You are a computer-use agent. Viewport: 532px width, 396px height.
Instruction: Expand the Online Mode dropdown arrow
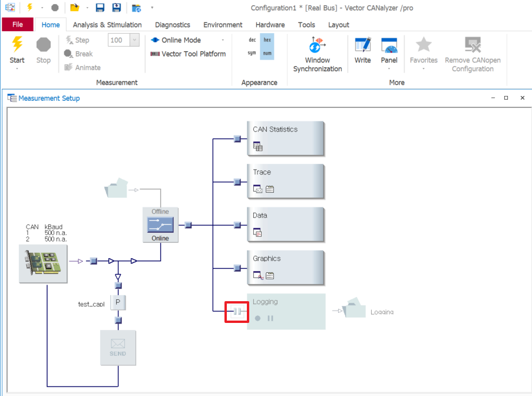pos(223,40)
